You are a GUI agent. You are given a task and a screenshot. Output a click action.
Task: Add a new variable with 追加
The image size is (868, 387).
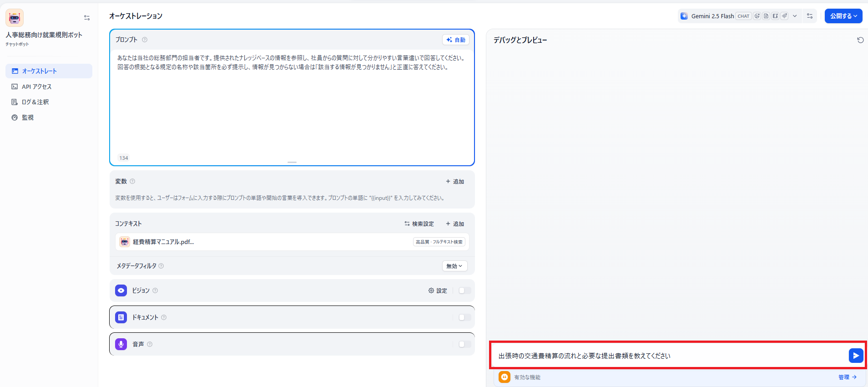pos(455,181)
